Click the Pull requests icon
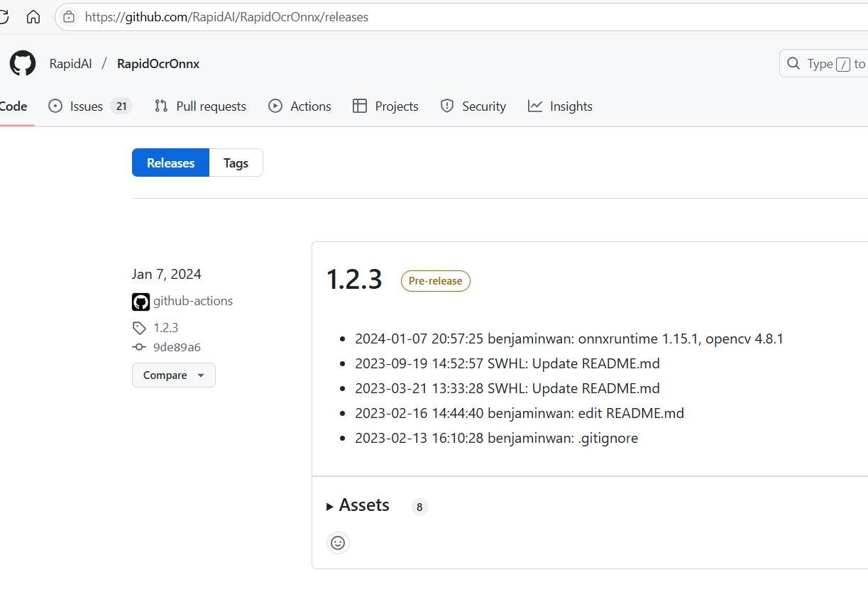Image resolution: width=868 pixels, height=594 pixels. (x=161, y=106)
